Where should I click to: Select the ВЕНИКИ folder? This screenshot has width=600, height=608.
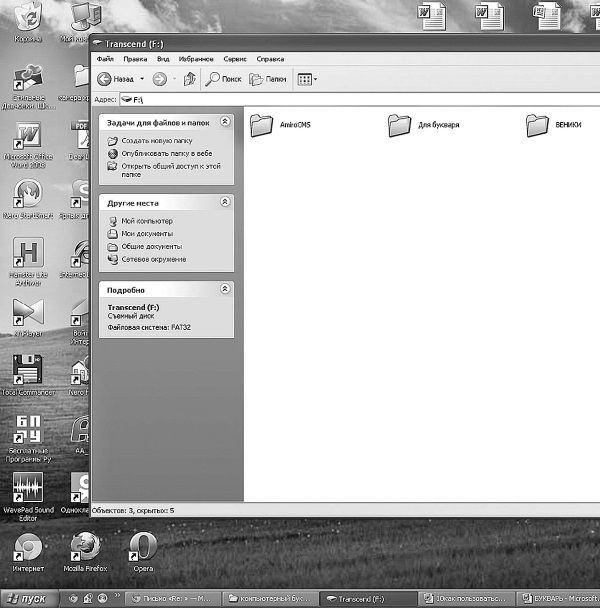540,125
